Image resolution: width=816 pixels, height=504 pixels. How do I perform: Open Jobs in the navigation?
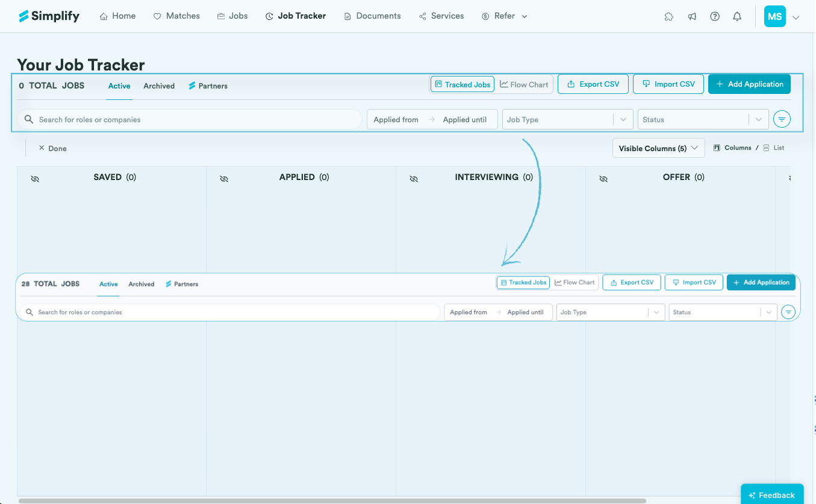(x=232, y=16)
